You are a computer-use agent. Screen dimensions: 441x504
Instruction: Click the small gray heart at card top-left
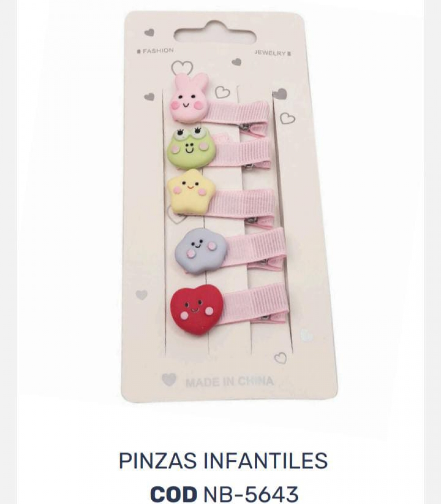tap(149, 33)
